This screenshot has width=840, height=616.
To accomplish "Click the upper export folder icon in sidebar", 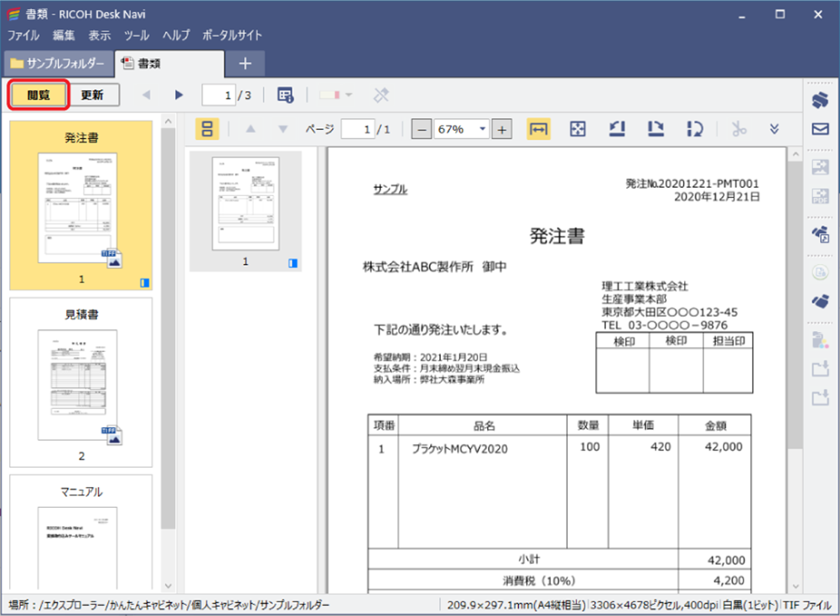I will (820, 369).
